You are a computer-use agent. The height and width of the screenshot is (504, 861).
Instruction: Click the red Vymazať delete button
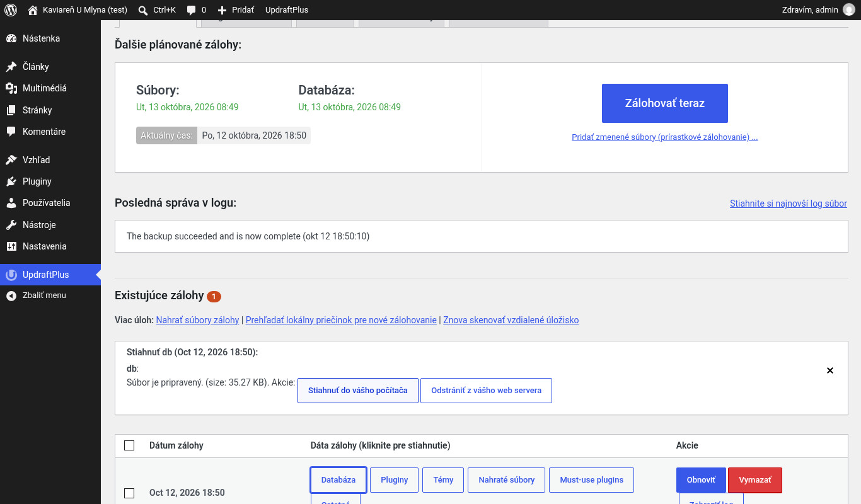(x=755, y=480)
